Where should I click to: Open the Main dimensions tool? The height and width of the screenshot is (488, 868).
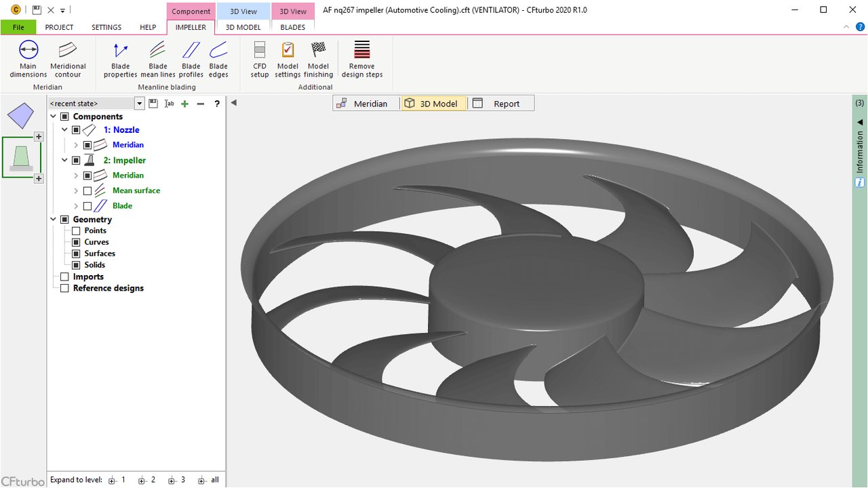[x=28, y=59]
